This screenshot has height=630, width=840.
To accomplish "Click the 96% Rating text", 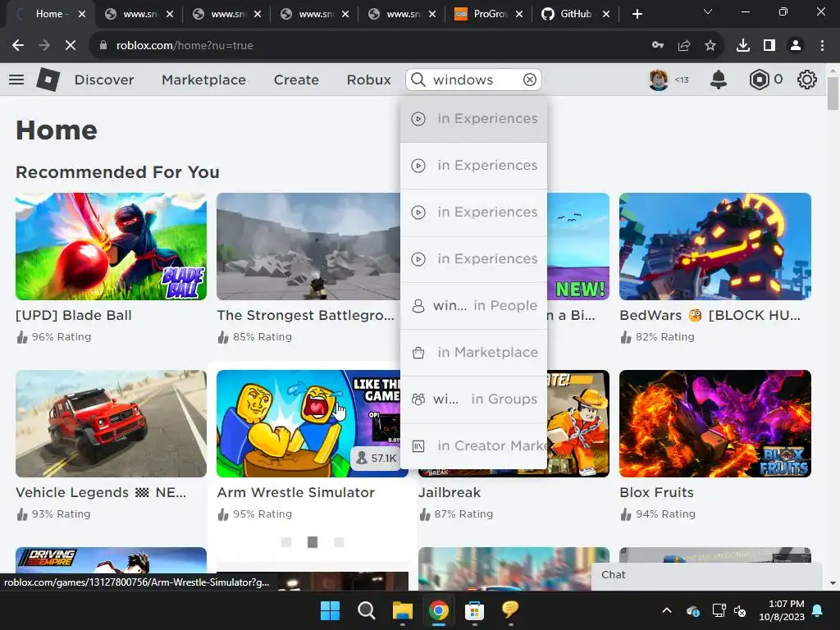I will [x=61, y=337].
